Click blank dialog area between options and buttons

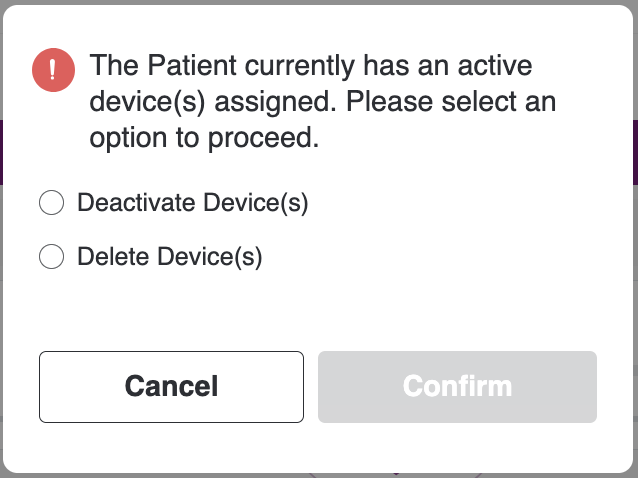click(317, 309)
